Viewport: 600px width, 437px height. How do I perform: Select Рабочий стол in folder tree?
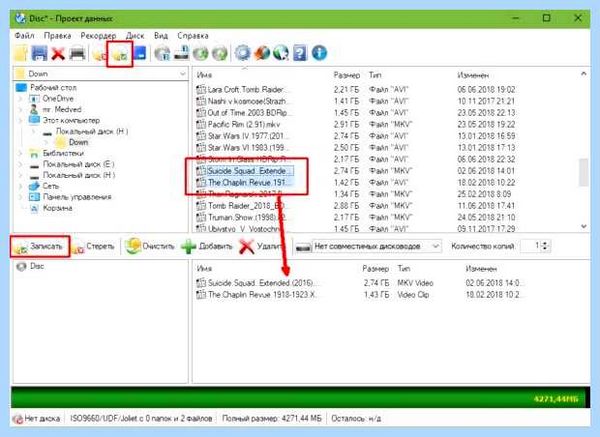coord(53,88)
